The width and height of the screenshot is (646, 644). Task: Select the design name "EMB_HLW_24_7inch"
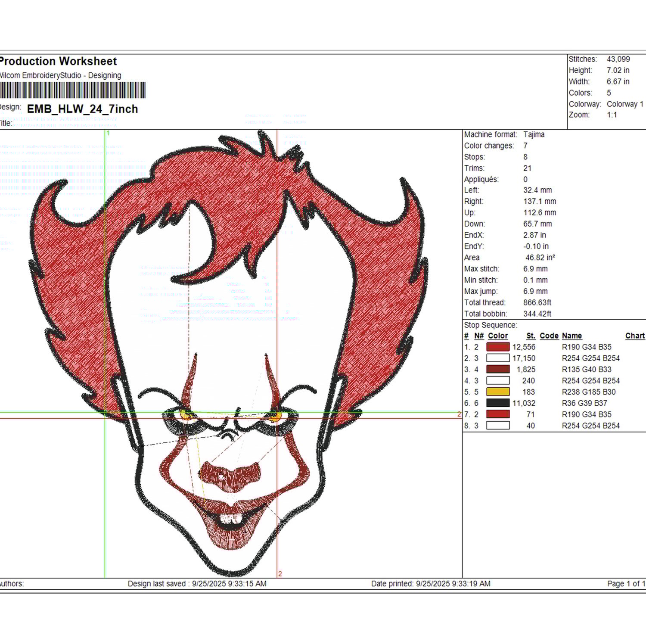click(x=82, y=109)
